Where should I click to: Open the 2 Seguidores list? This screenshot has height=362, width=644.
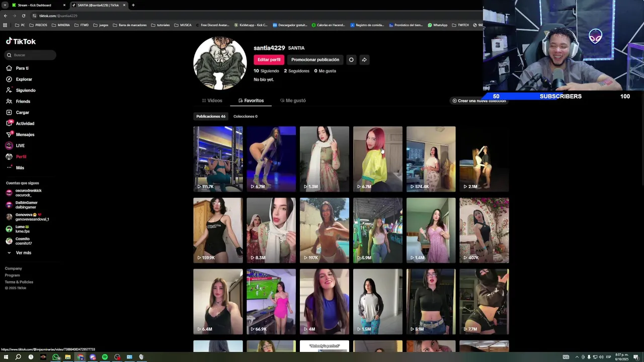[x=296, y=71]
